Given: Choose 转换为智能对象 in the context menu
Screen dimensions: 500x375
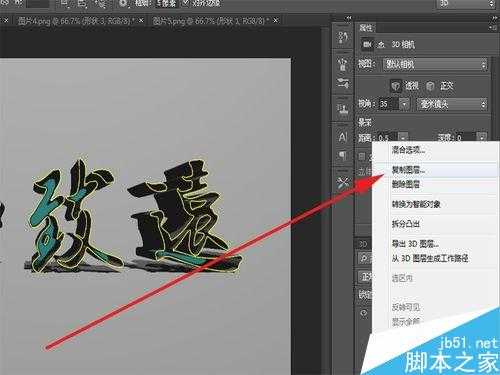Looking at the screenshot, I should (416, 204).
